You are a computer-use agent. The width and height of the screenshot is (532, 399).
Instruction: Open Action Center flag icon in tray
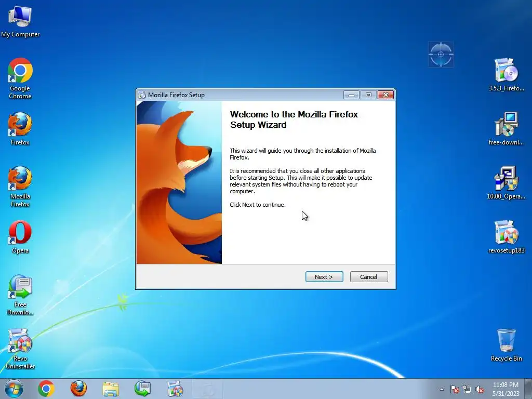tap(455, 389)
